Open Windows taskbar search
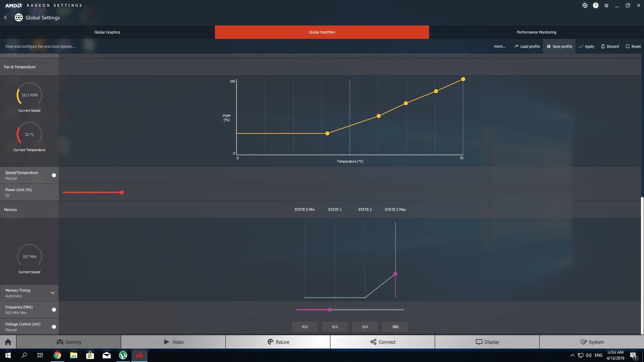The width and height of the screenshot is (644, 362). pos(24,355)
